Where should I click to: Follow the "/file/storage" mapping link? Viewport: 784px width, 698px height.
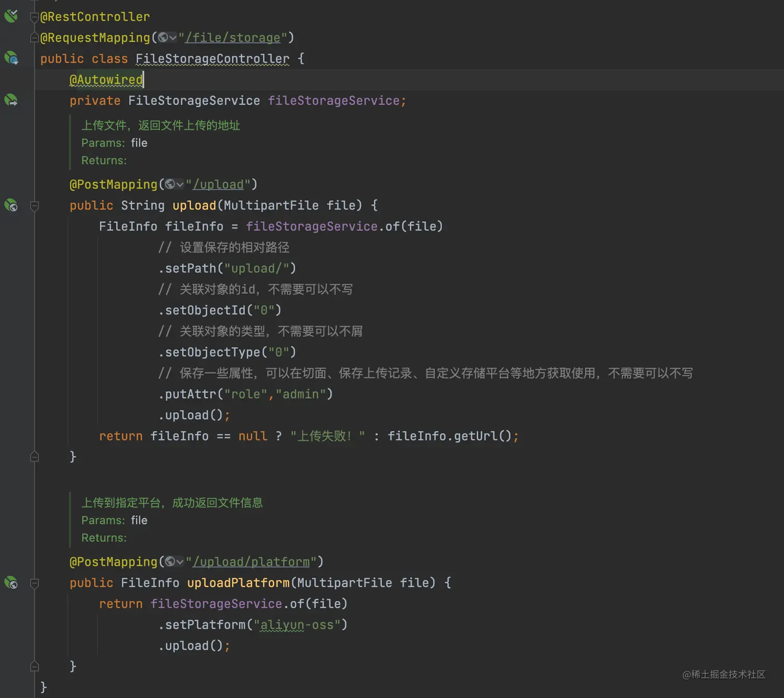tap(233, 38)
